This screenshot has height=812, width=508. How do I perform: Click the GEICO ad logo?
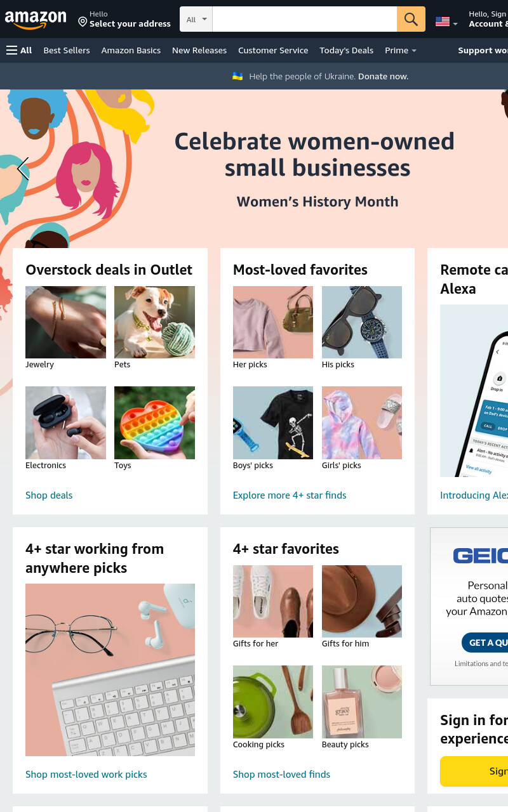(480, 556)
